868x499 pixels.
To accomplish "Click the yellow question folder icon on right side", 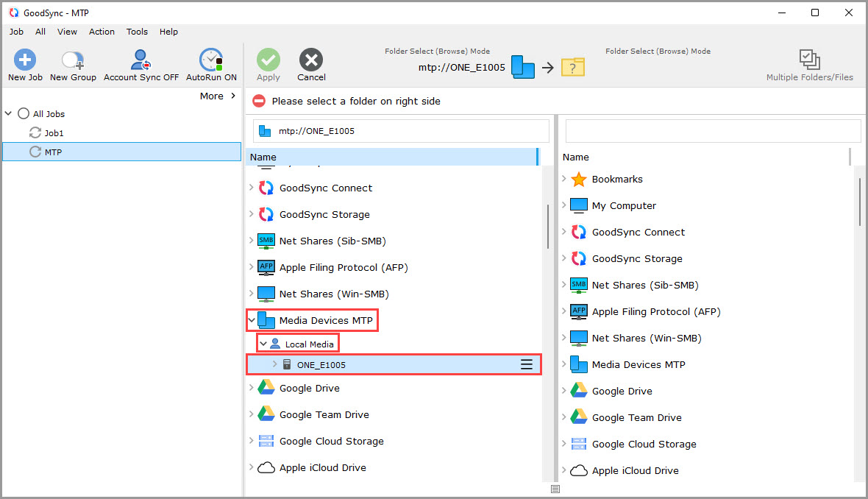I will [573, 66].
